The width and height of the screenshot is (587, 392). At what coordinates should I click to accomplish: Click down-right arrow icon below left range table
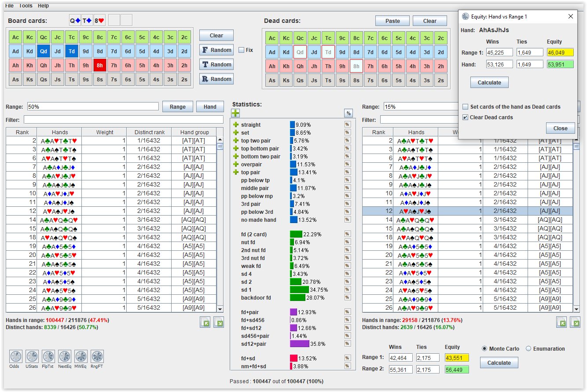pos(219,322)
